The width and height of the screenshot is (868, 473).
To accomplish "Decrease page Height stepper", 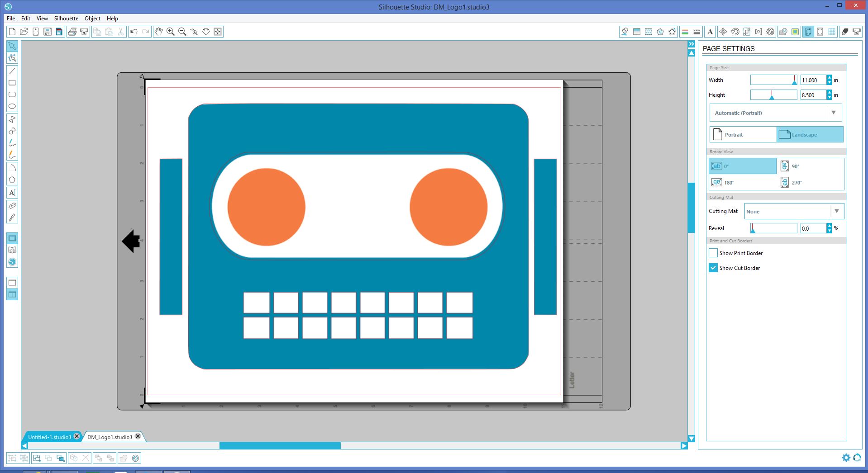I will (x=830, y=97).
